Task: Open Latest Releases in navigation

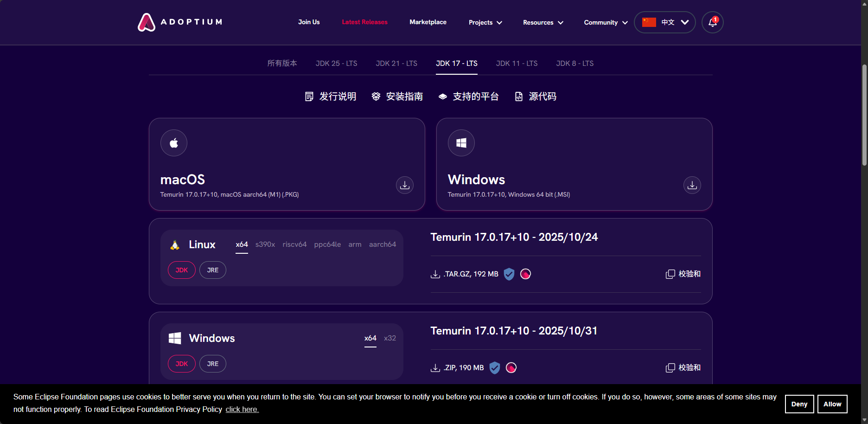Action: pos(365,22)
